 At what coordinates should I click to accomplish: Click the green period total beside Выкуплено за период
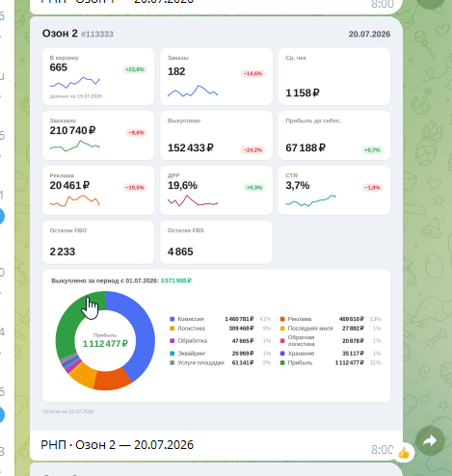coord(176,280)
